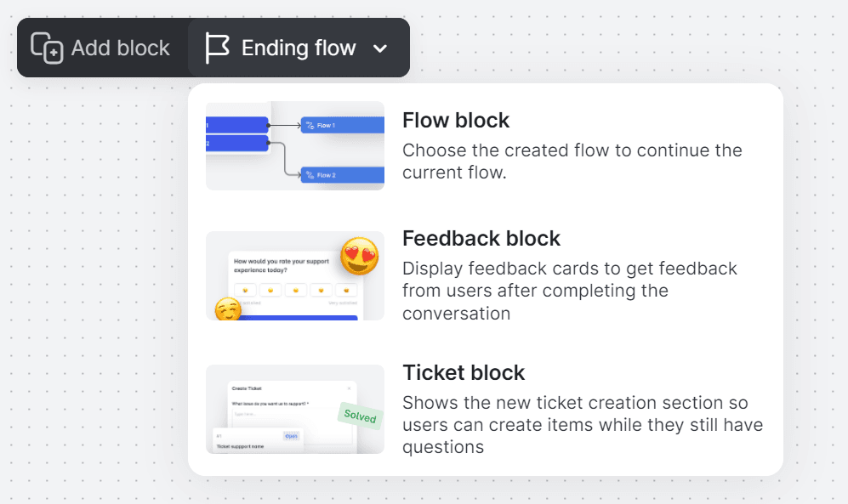Click the Add block copy-plus icon

coord(47,48)
